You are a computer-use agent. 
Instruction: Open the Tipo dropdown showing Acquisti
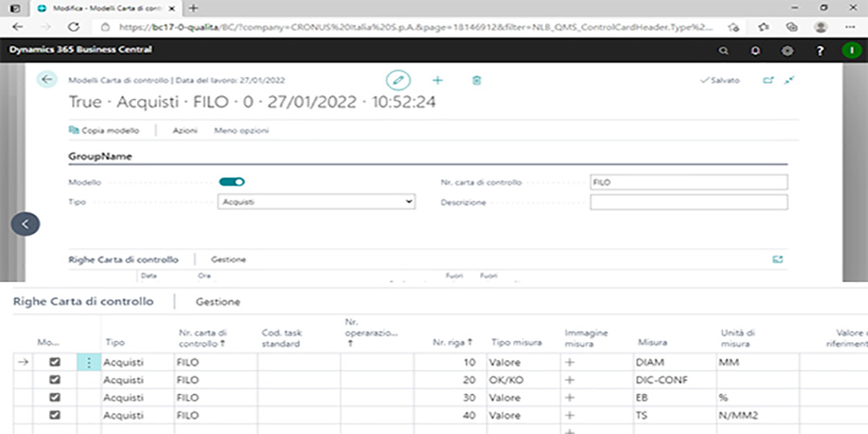point(316,201)
